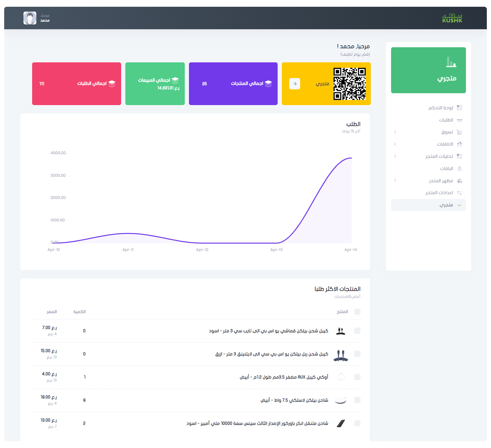The width and height of the screenshot is (491, 448).
Task: Open the اجمالي الطلبات red card
Action: pos(76,84)
